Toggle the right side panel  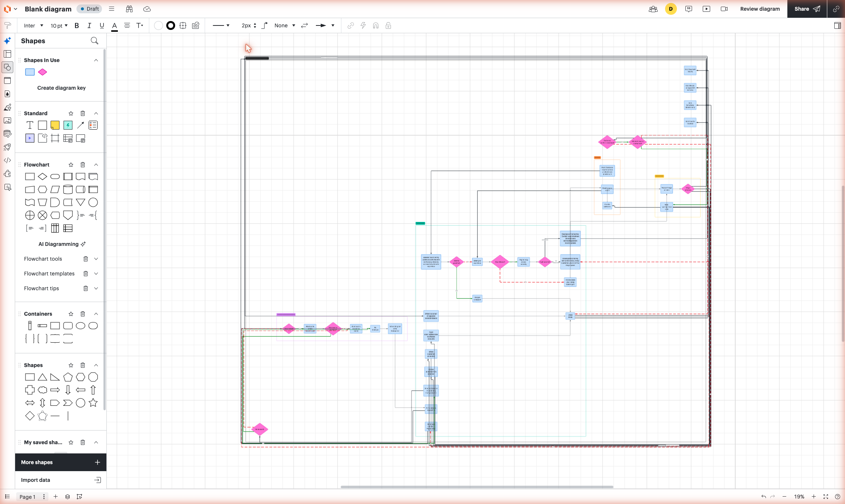tap(838, 25)
